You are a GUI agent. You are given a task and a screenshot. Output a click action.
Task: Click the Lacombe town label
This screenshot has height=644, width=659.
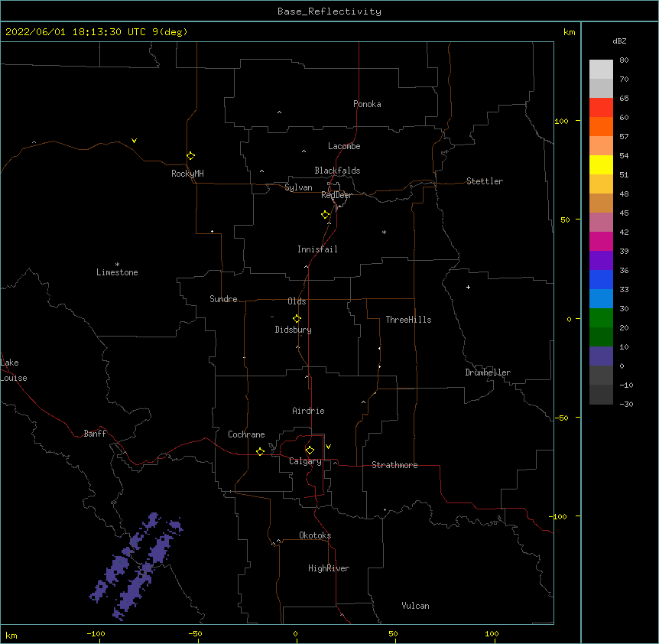(x=344, y=146)
